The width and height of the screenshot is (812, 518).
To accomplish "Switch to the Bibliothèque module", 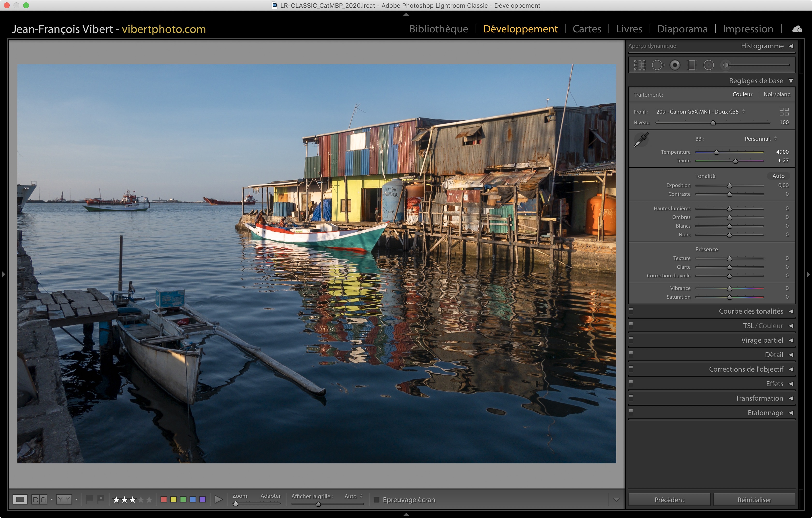I will click(x=438, y=29).
